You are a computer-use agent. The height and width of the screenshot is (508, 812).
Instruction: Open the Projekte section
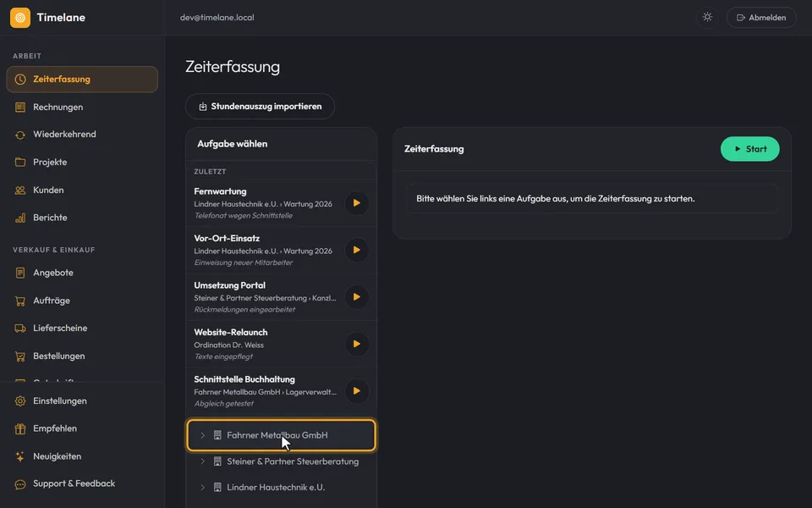click(82, 163)
